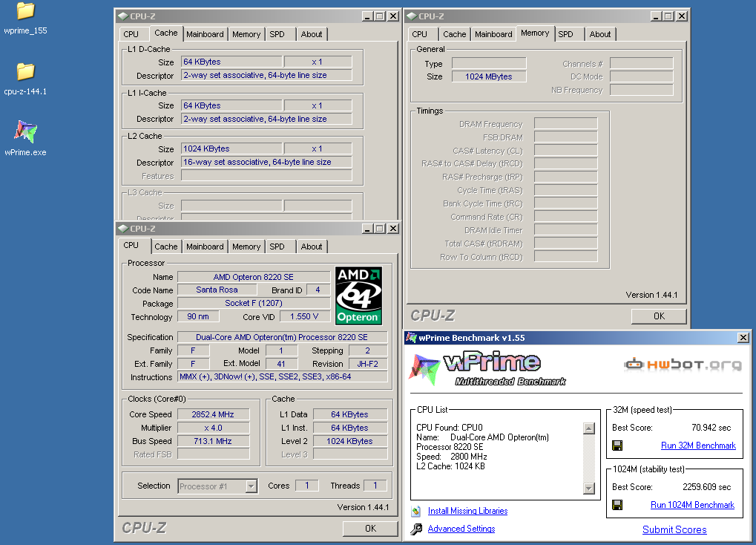Open Cache tab in the bottom CPU window
Screen dimensions: 756x545
tap(166, 247)
